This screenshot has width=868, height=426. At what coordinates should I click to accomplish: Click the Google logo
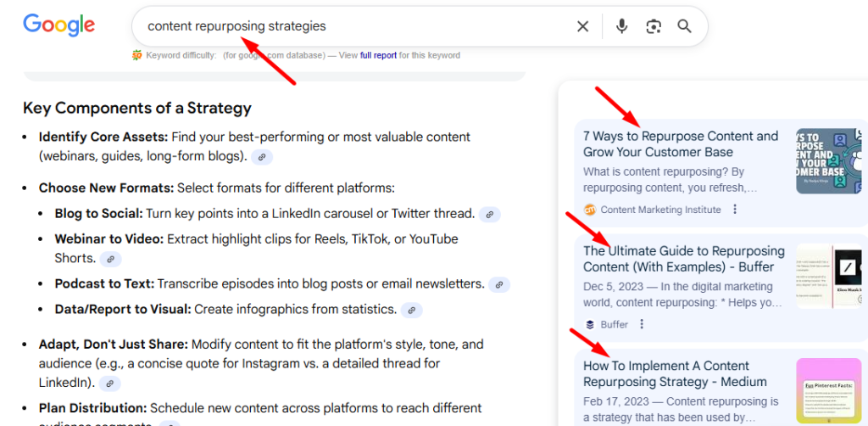[58, 25]
